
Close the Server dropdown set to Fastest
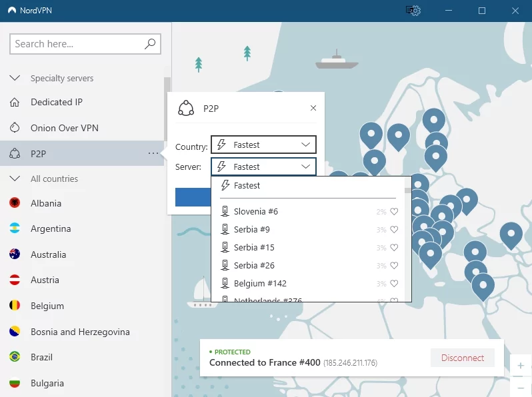point(263,167)
